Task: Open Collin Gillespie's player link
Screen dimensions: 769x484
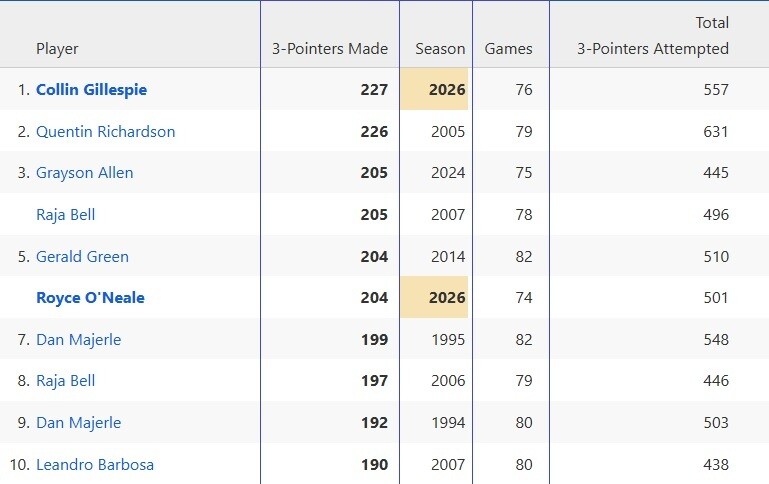Action: tap(91, 90)
